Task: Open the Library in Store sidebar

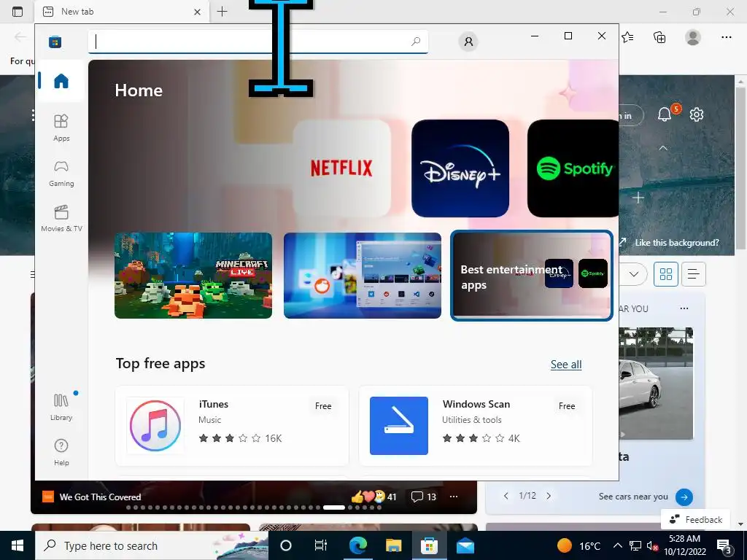Action: 61,407
